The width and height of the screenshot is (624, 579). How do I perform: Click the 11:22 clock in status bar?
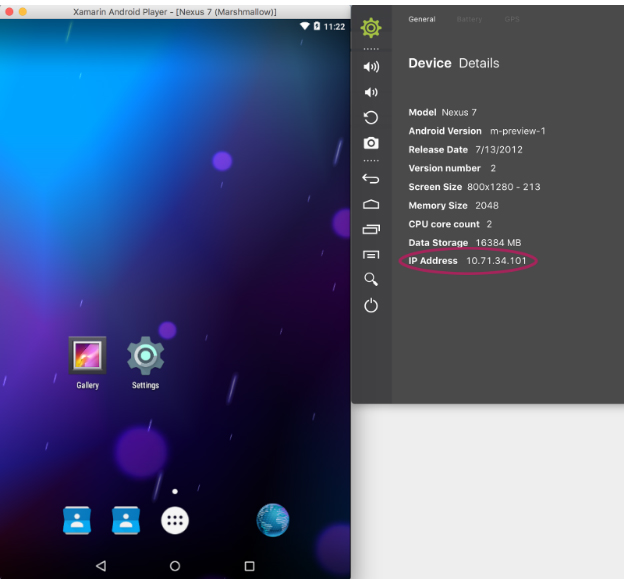tap(334, 27)
